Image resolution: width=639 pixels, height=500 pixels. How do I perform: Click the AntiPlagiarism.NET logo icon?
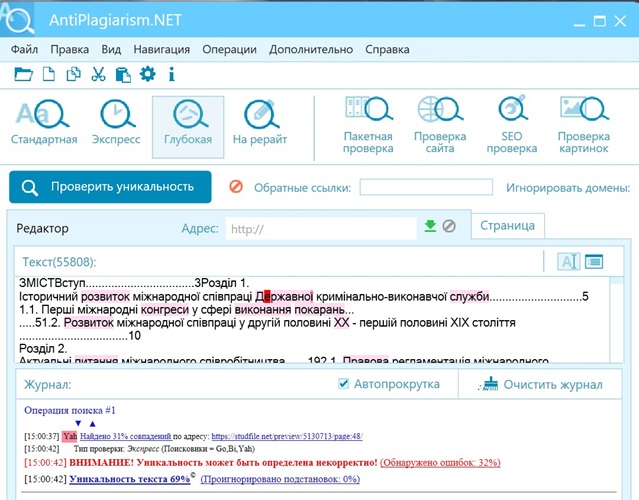pos(17,19)
